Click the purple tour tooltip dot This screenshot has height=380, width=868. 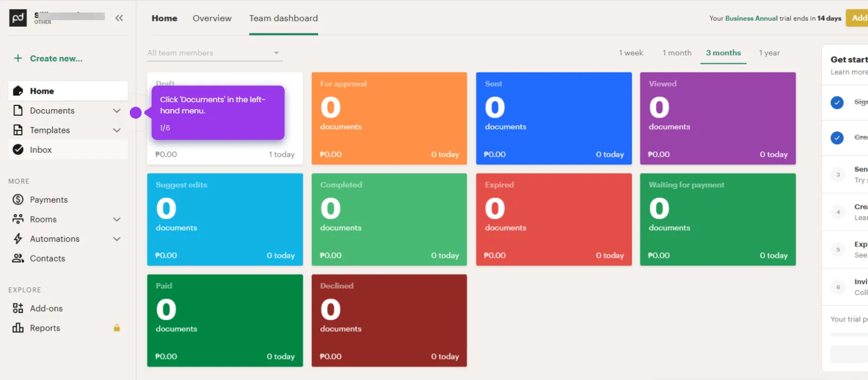(x=136, y=113)
